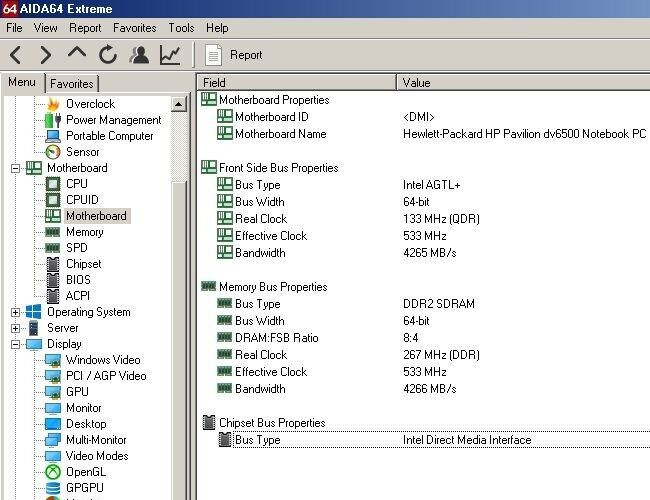
Task: Select the Front Side Bus Real Clock row
Action: (x=423, y=218)
